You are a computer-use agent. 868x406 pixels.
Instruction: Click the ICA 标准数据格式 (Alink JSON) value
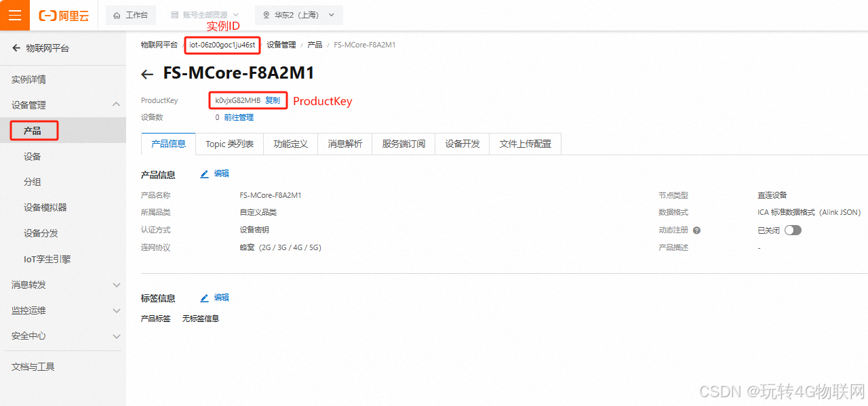809,212
